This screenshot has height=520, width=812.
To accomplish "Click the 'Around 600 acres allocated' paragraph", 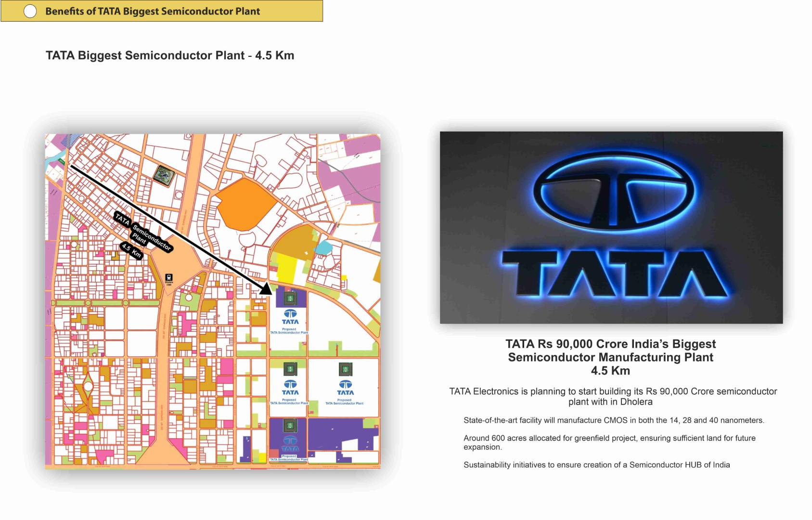I will point(609,442).
